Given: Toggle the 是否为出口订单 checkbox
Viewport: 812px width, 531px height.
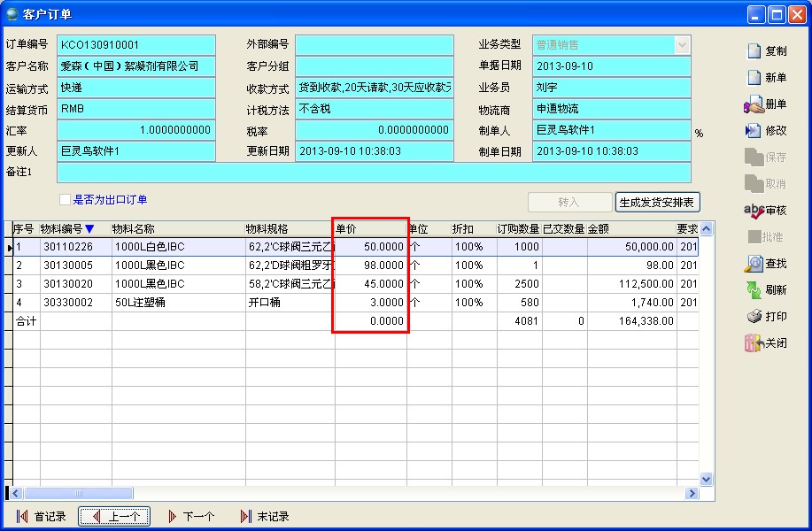Looking at the screenshot, I should 65,200.
